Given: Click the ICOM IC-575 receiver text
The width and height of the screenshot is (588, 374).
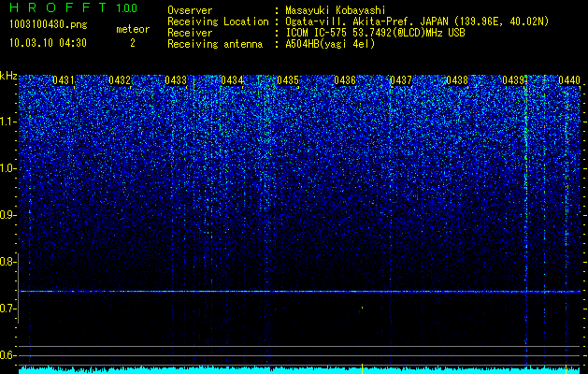Looking at the screenshot, I should pos(375,33).
